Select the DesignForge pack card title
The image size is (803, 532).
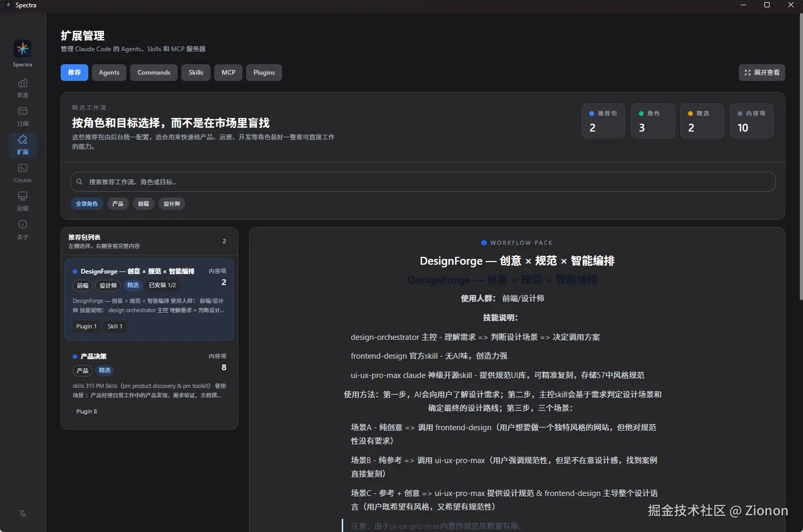click(137, 271)
